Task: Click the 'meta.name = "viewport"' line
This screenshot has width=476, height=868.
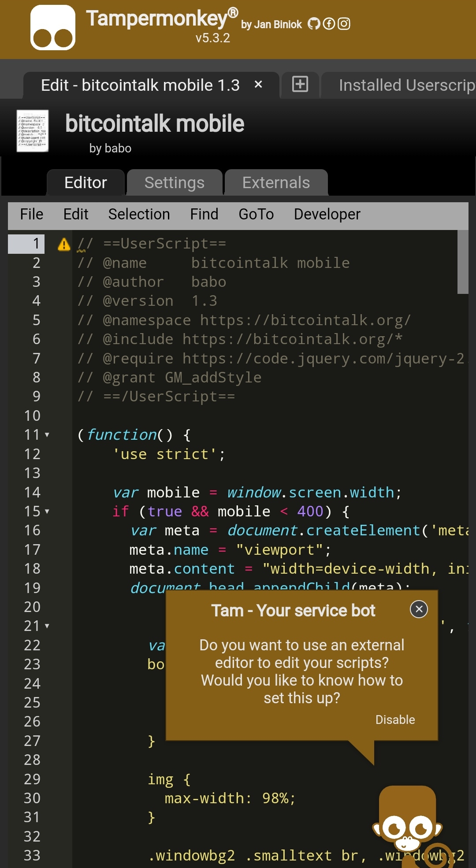Action: [230, 550]
